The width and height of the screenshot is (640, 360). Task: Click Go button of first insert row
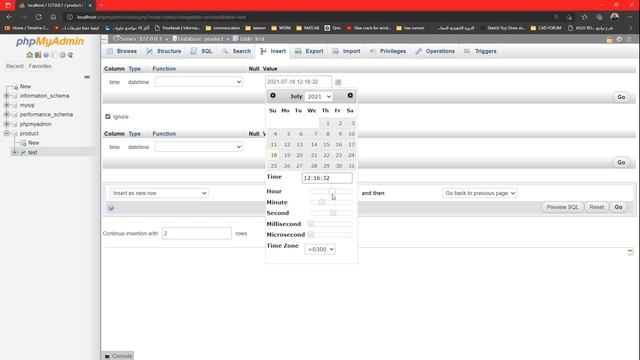(x=621, y=97)
